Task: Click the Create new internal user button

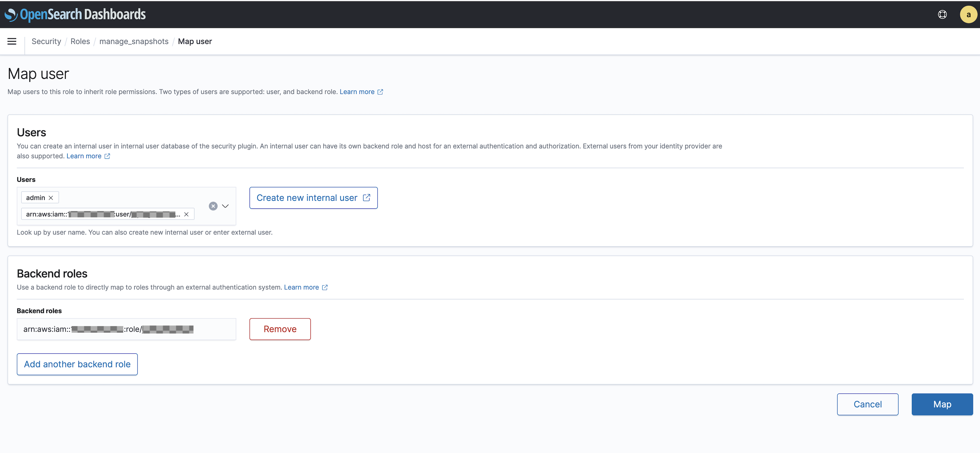Action: tap(313, 198)
